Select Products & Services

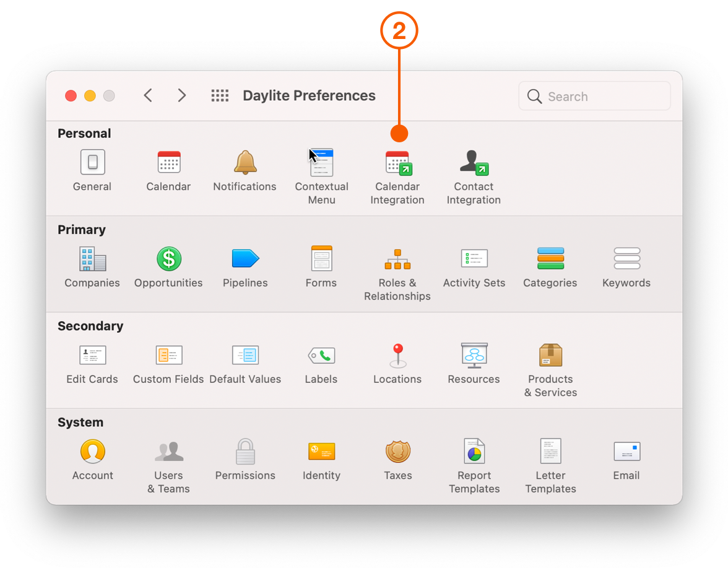point(550,356)
